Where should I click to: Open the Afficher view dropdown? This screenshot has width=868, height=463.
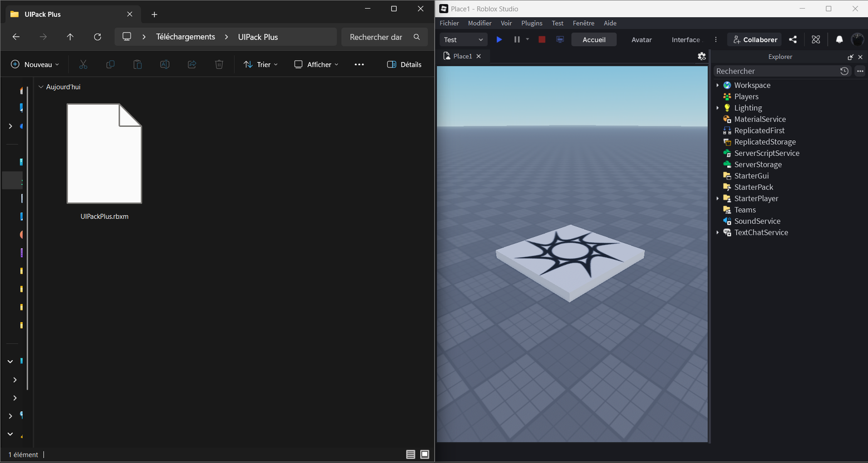tap(316, 65)
